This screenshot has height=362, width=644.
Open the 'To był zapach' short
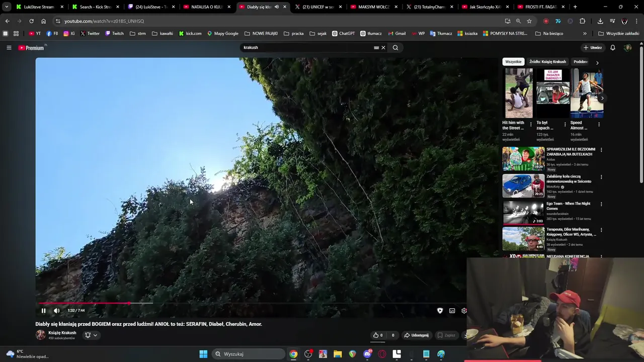(x=552, y=94)
